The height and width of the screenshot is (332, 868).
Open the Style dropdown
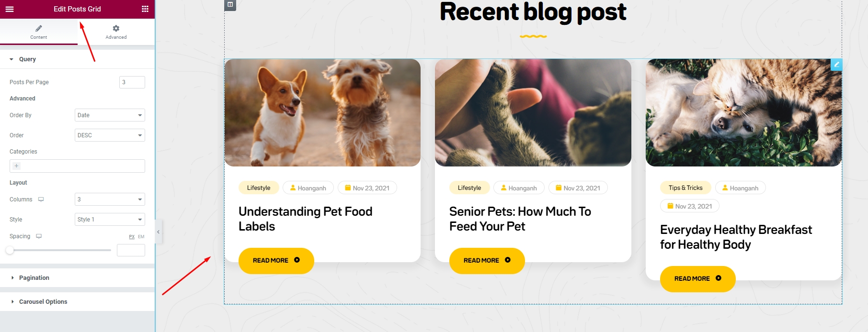[110, 220]
